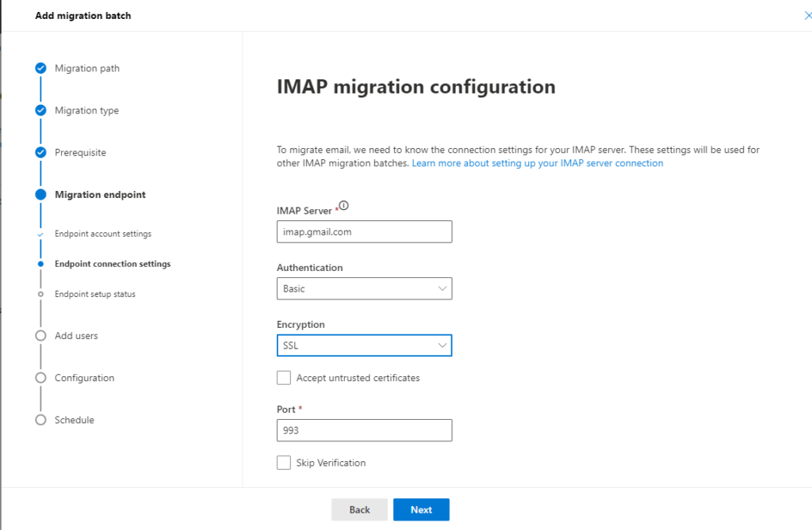Click the Endpoint setup status radio indicator
The image size is (812, 530).
pyautogui.click(x=40, y=294)
